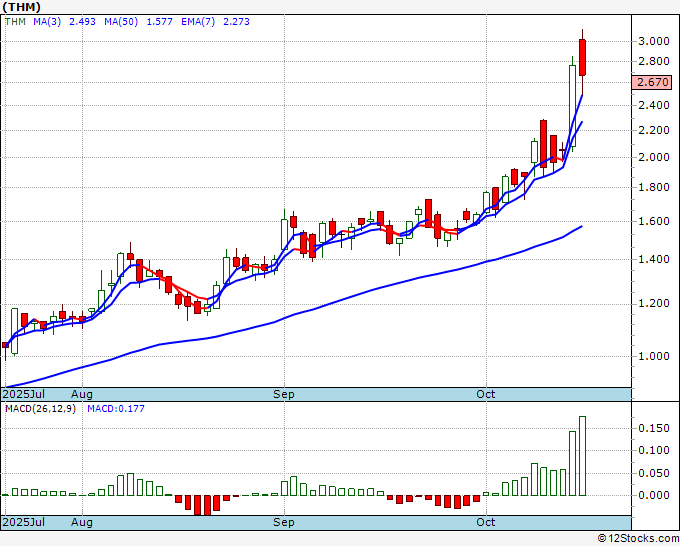Viewport: 680px width, 546px height.
Task: Click the (THM) chart title
Action: [x=22, y=7]
